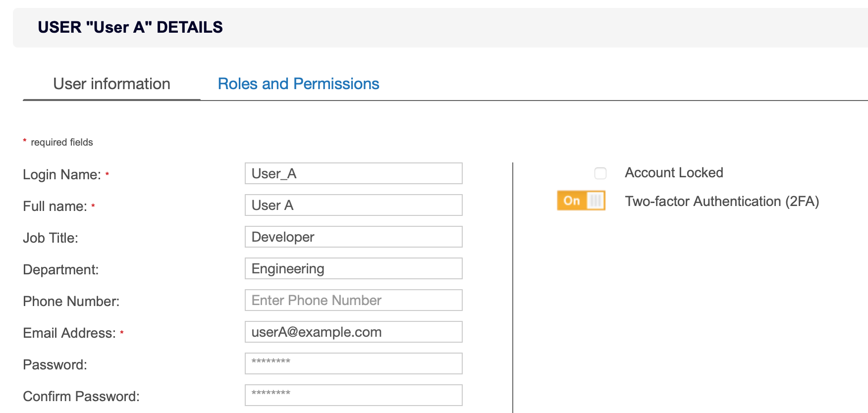
Task: Focus the Password input box
Action: 353,364
